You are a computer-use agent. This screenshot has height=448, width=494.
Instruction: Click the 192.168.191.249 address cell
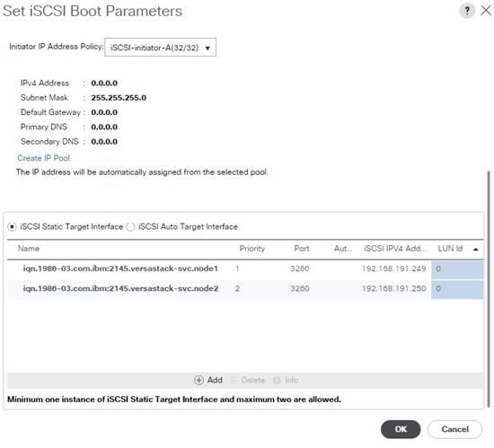pyautogui.click(x=393, y=268)
